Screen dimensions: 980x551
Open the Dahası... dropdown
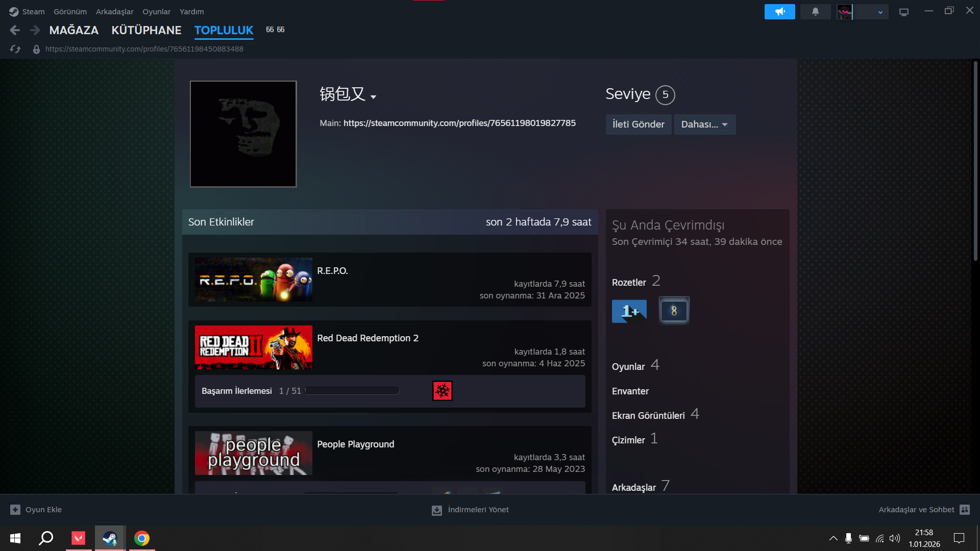[705, 124]
